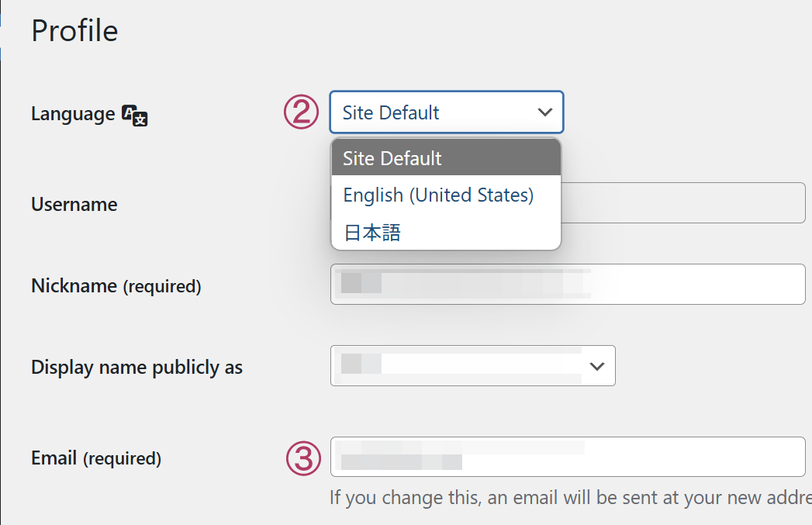
Task: Open the Display name publicly as dropdown
Action: point(473,365)
